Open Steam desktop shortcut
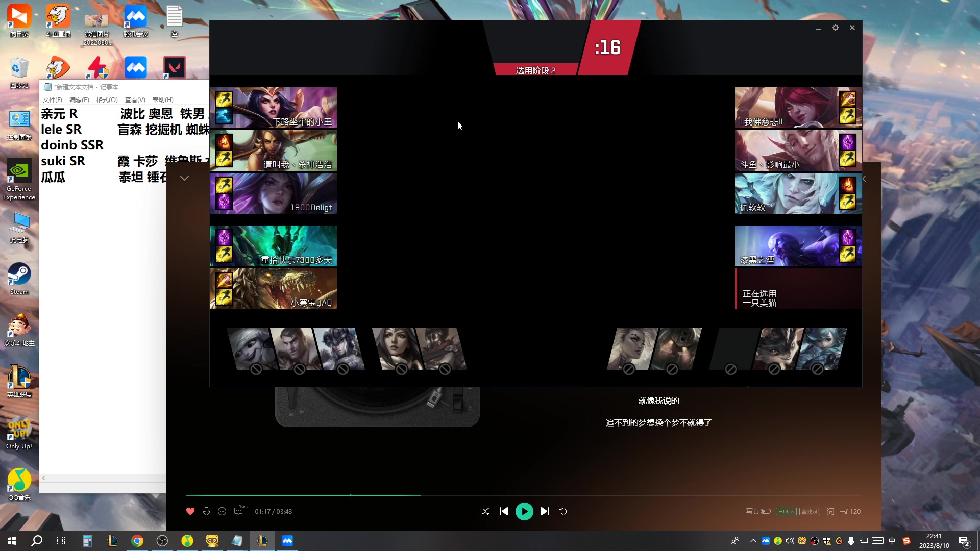The height and width of the screenshot is (551, 980). click(x=19, y=278)
